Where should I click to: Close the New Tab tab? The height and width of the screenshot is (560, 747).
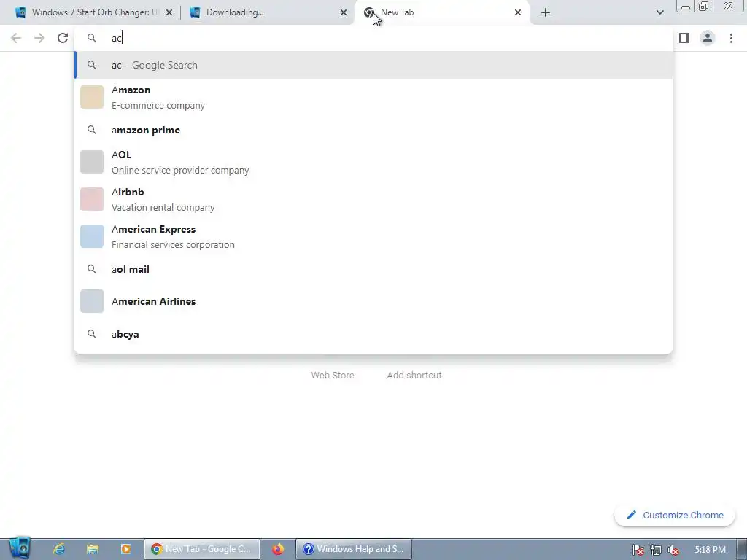pyautogui.click(x=518, y=13)
